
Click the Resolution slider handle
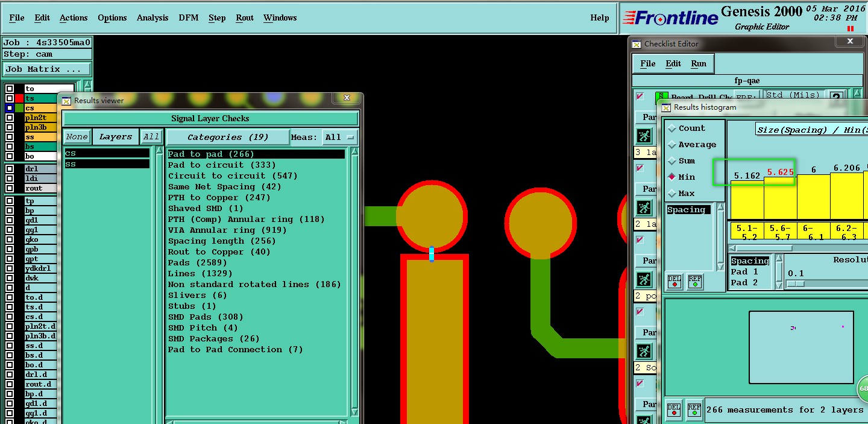(x=796, y=283)
